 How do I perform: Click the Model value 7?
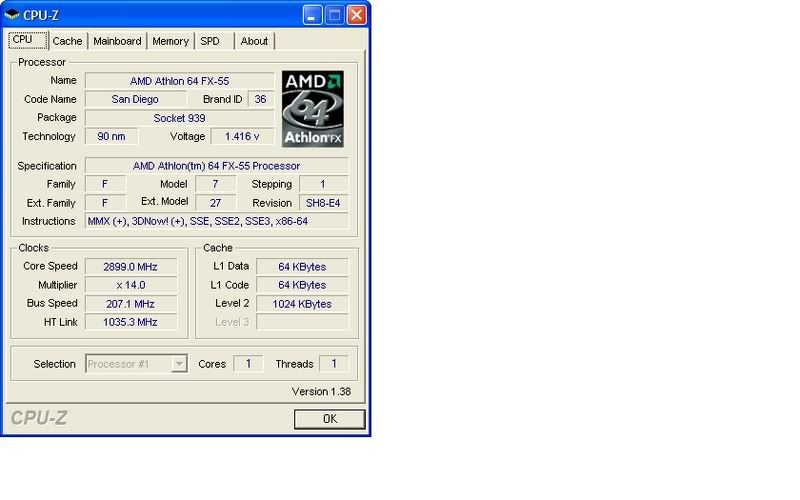(x=215, y=184)
